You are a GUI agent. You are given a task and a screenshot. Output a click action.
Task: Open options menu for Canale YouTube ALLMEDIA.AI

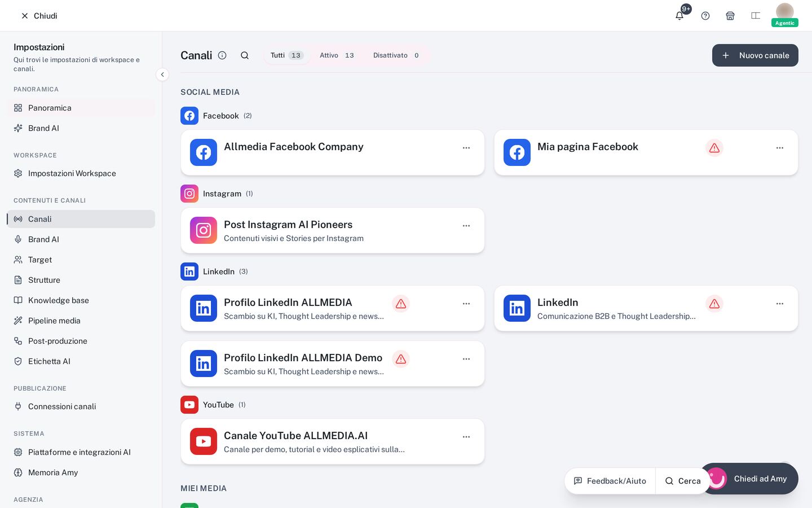[x=466, y=437]
